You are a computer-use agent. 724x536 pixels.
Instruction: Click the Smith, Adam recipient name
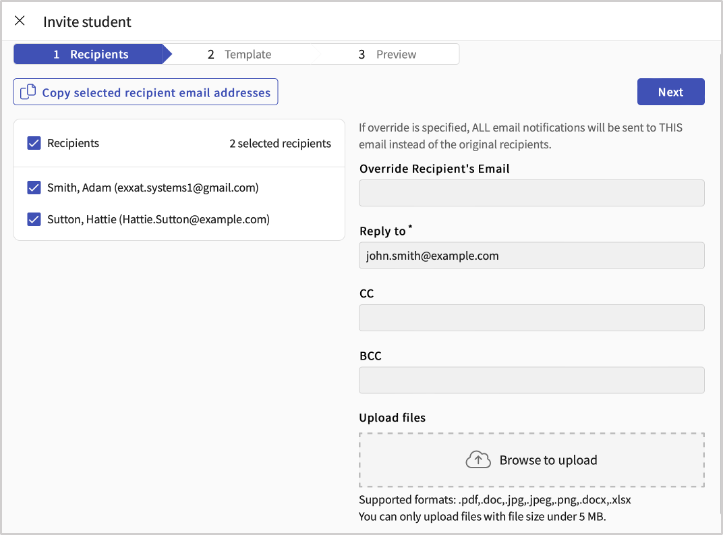click(79, 188)
